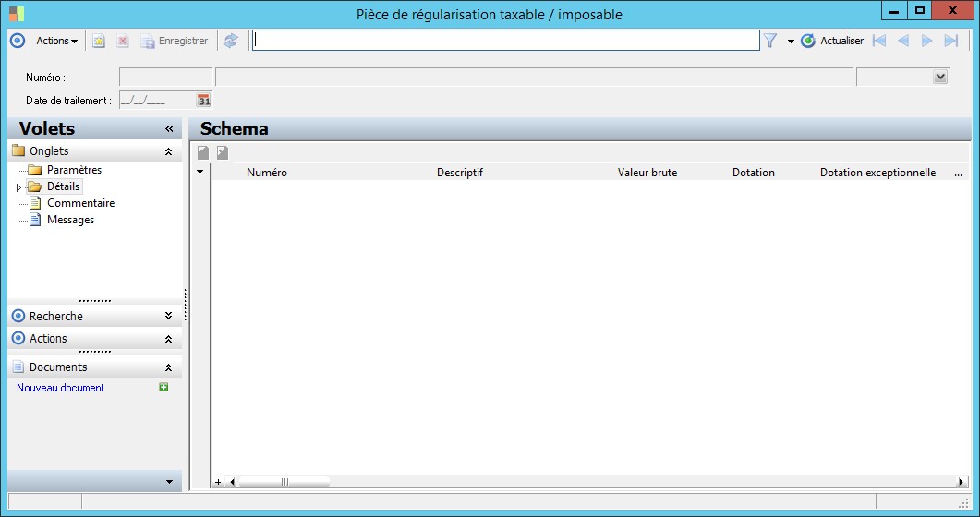This screenshot has height=517, width=980.
Task: Click the new record icon in toolbar
Action: point(99,41)
